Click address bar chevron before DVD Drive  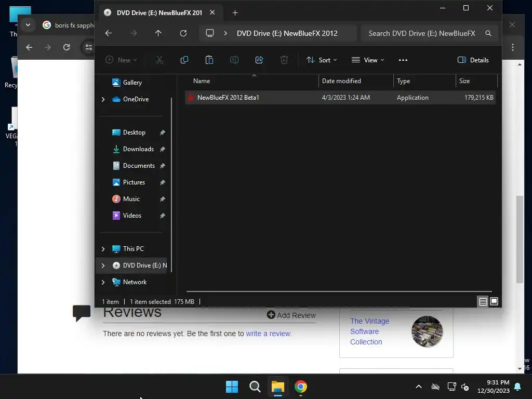pos(225,33)
